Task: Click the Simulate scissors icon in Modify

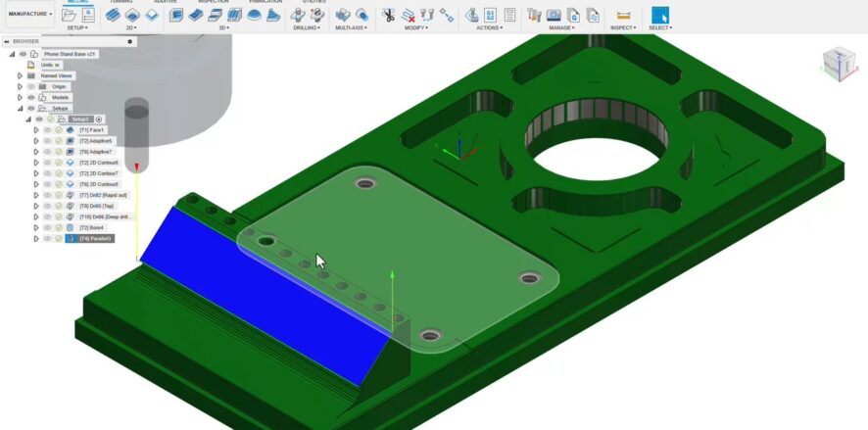Action: point(389,15)
